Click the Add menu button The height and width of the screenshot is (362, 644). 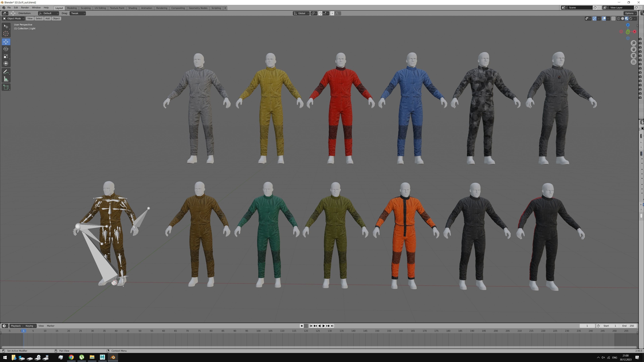[x=47, y=18]
